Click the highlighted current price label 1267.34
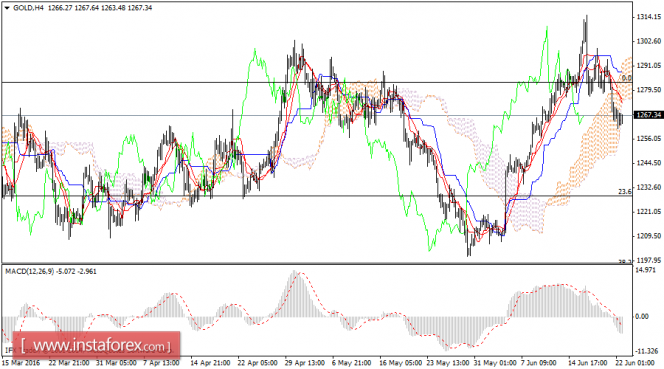This screenshot has height=369, width=664. 648,115
